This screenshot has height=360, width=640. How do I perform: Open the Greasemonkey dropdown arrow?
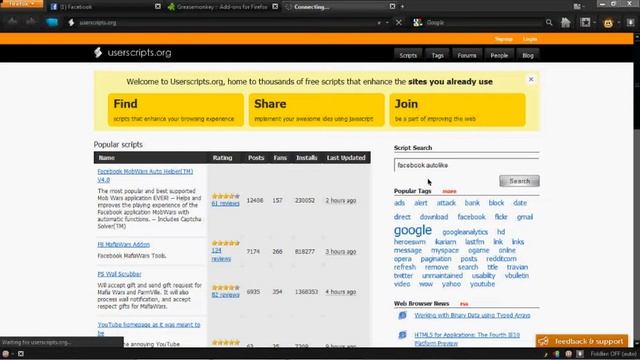[x=619, y=23]
